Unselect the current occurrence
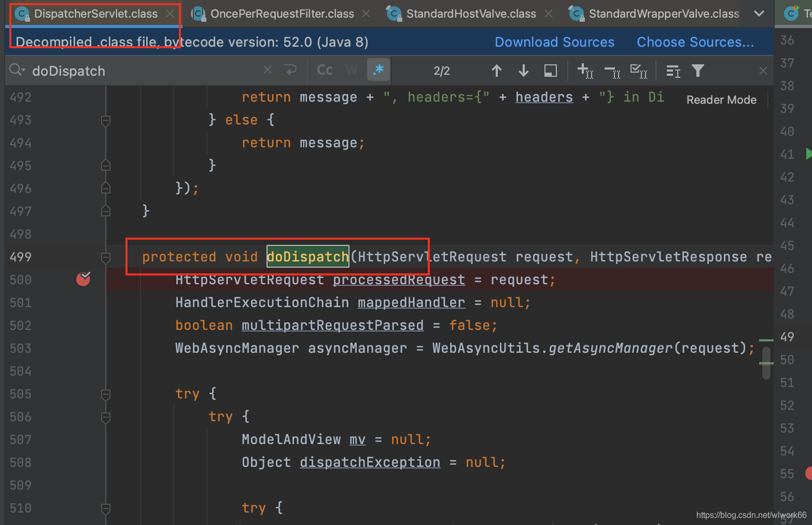The image size is (812, 525). [x=612, y=72]
